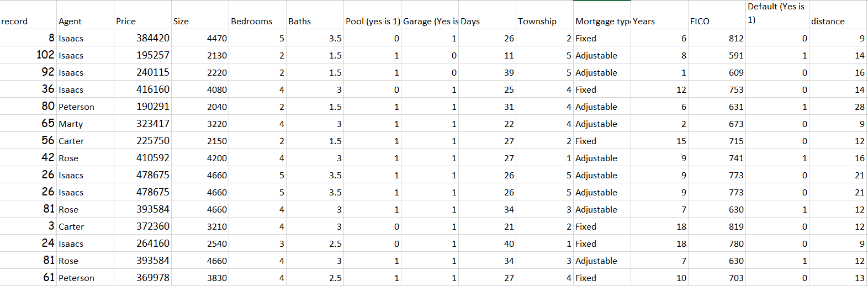The image size is (868, 286).
Task: Click record cell 102
Action: point(28,55)
